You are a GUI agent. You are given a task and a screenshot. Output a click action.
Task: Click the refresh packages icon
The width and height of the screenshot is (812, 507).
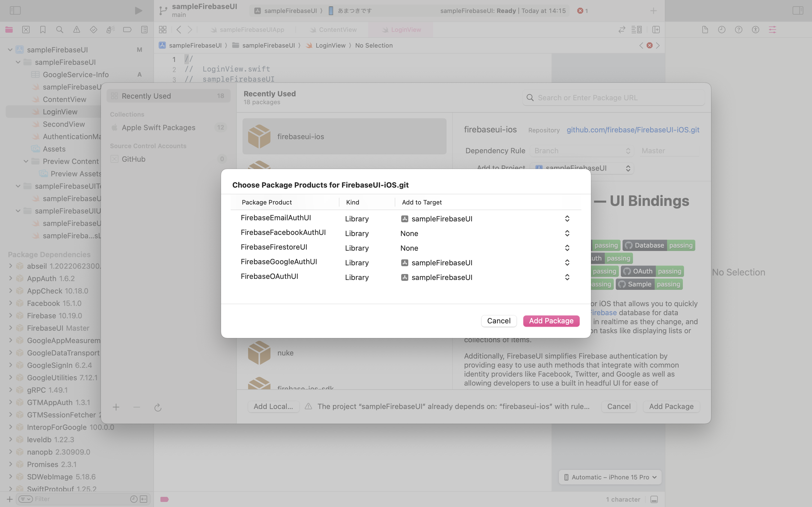click(x=158, y=407)
